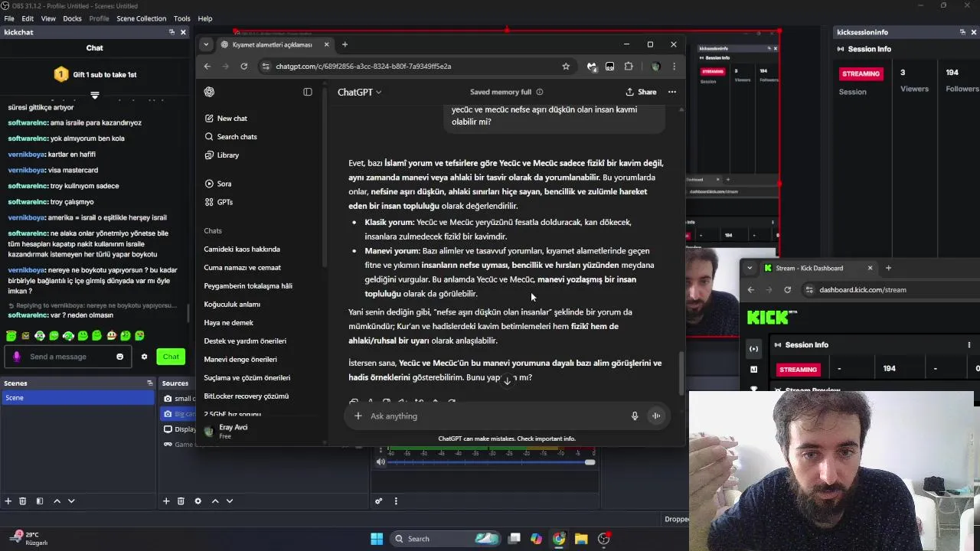This screenshot has height=551, width=980.
Task: Click the dictation microphone in ChatGPT input
Action: coord(635,416)
